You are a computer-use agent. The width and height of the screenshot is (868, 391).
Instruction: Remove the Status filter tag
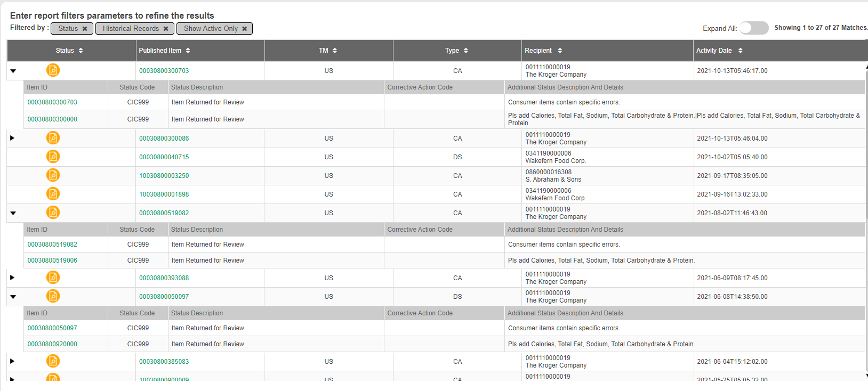[85, 29]
